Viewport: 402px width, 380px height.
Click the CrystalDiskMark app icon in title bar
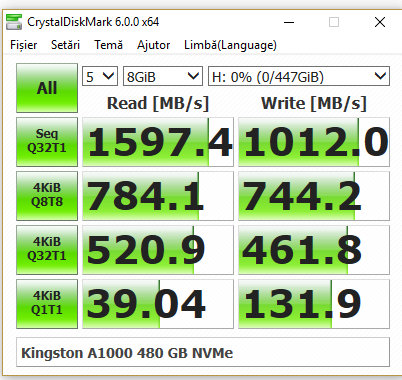(x=14, y=22)
